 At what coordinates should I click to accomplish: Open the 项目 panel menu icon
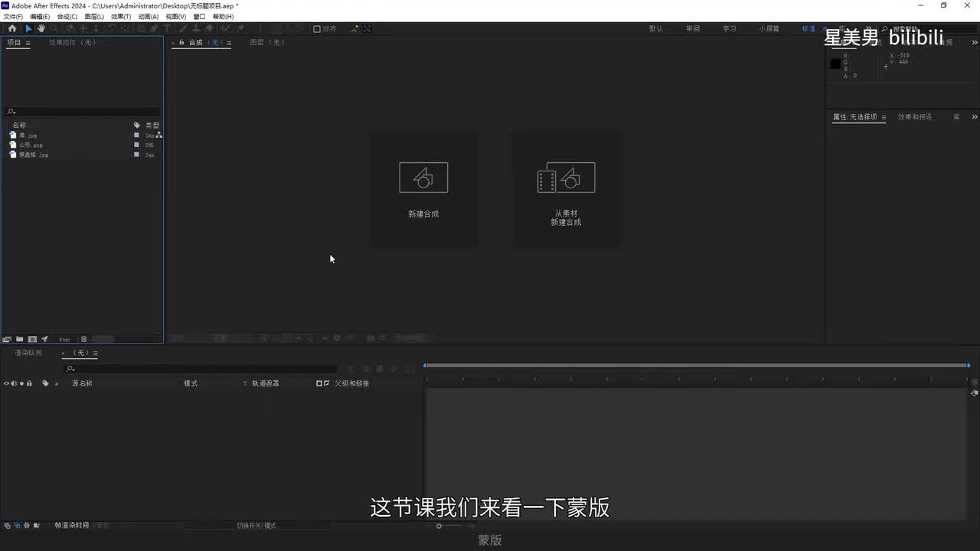coord(28,43)
